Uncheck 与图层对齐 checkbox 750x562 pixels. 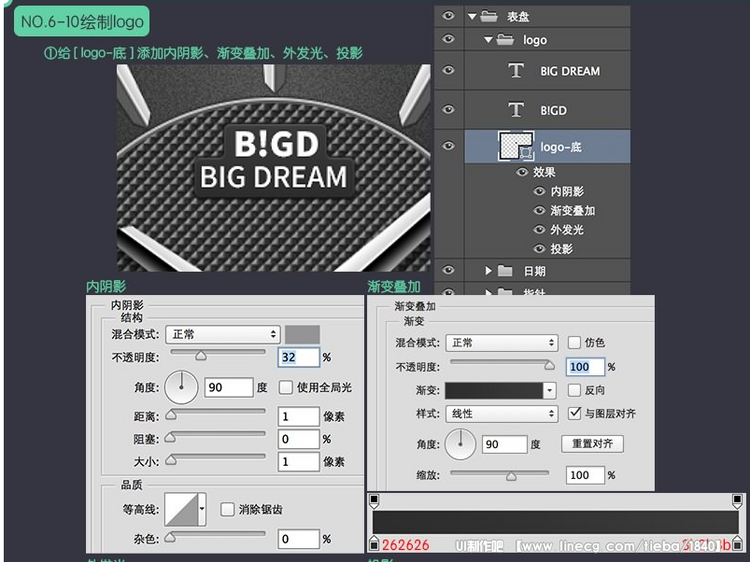574,413
